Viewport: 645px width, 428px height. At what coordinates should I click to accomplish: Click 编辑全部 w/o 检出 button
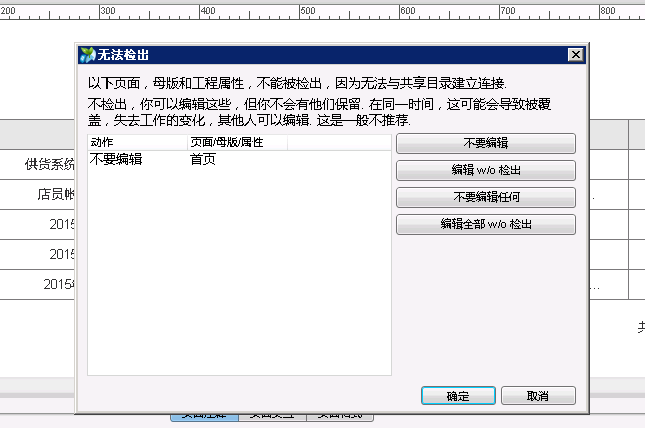tap(486, 225)
